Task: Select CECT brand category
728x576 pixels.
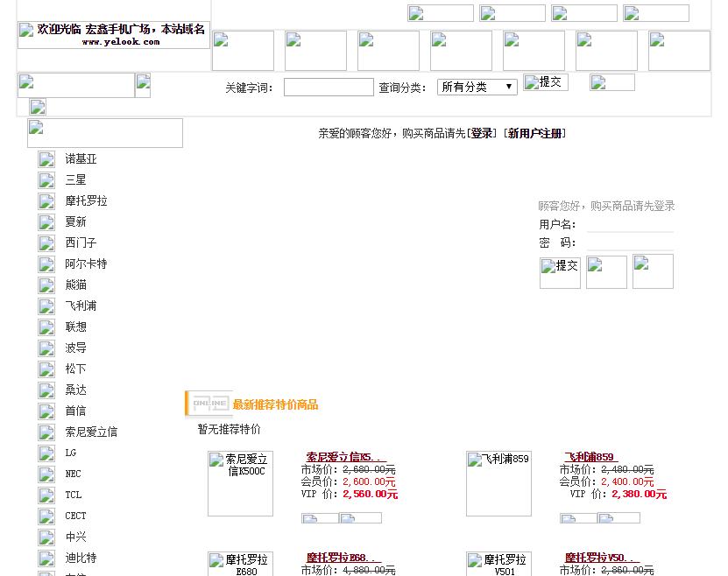Action: [75, 516]
